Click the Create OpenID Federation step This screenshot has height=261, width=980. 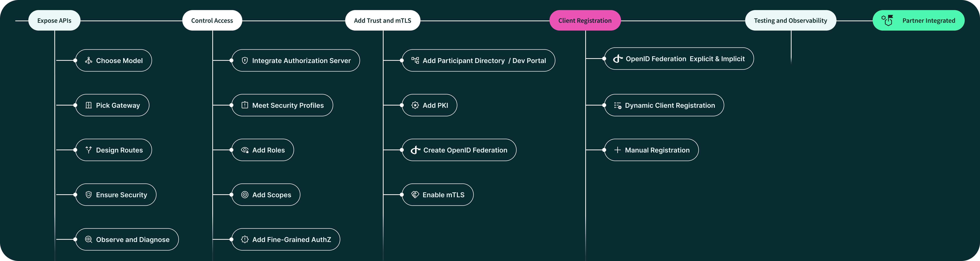point(465,150)
